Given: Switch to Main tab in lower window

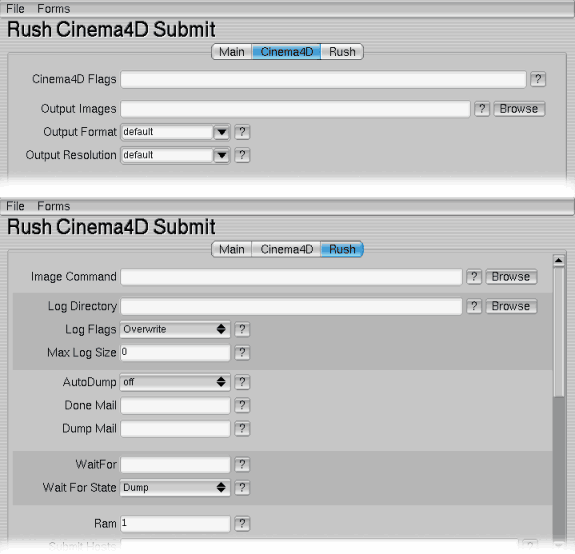Looking at the screenshot, I should 232,249.
